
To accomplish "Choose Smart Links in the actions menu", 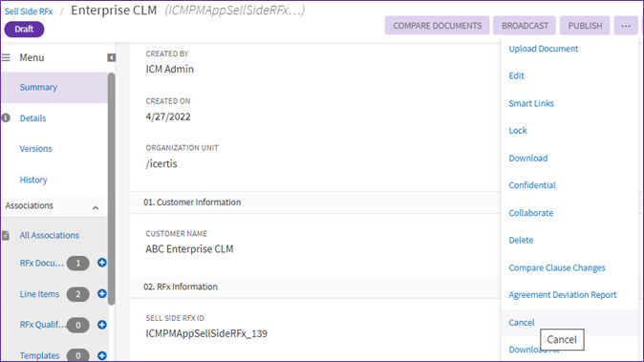I will click(531, 103).
